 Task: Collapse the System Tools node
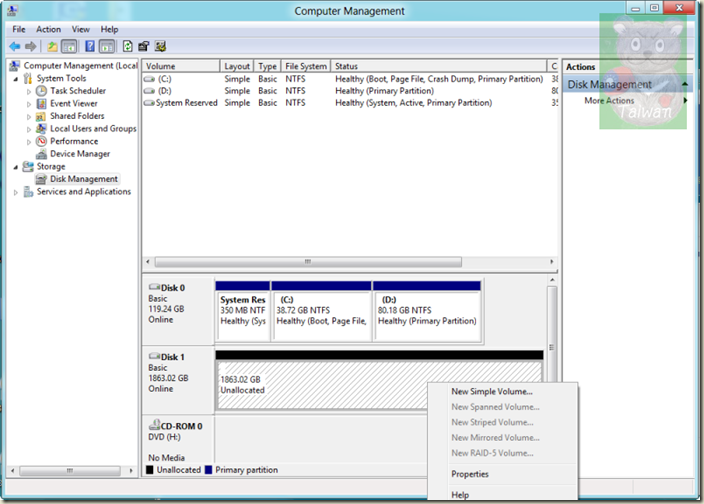16,78
